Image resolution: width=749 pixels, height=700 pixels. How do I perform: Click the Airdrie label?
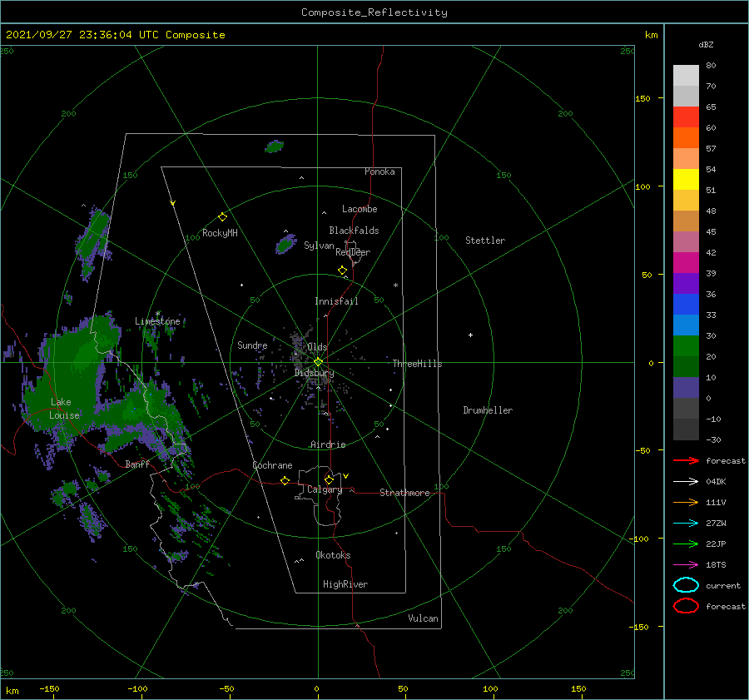pyautogui.click(x=328, y=444)
